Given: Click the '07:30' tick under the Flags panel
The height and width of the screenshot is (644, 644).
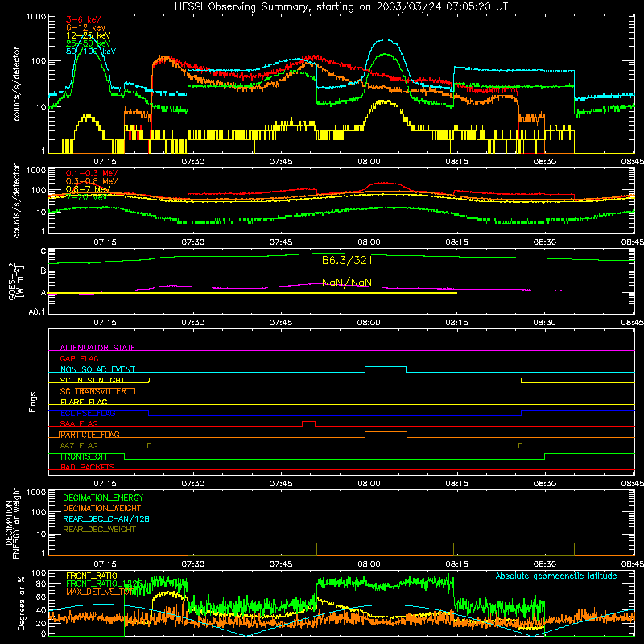Looking at the screenshot, I should tap(192, 484).
